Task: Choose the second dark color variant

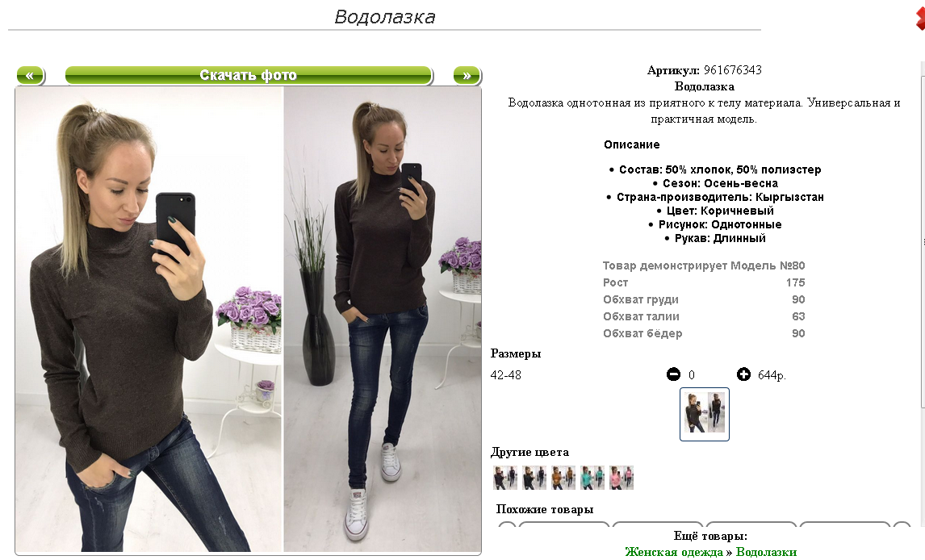Action: tap(534, 478)
